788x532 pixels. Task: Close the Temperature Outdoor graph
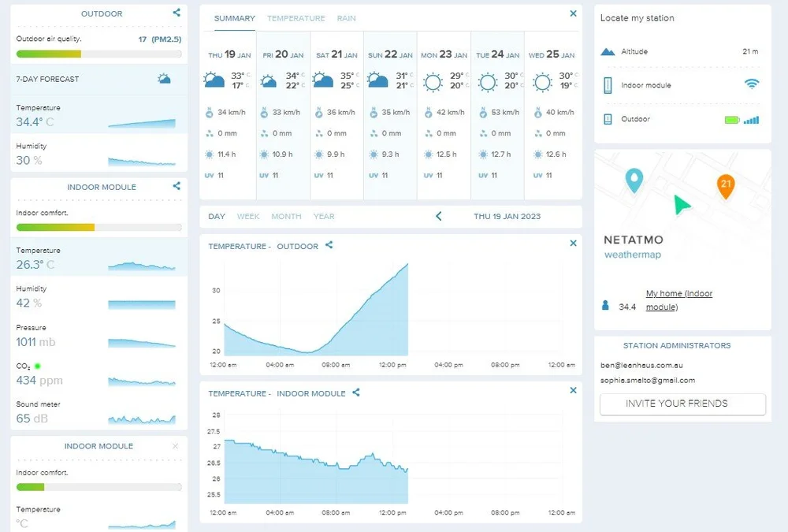point(573,244)
